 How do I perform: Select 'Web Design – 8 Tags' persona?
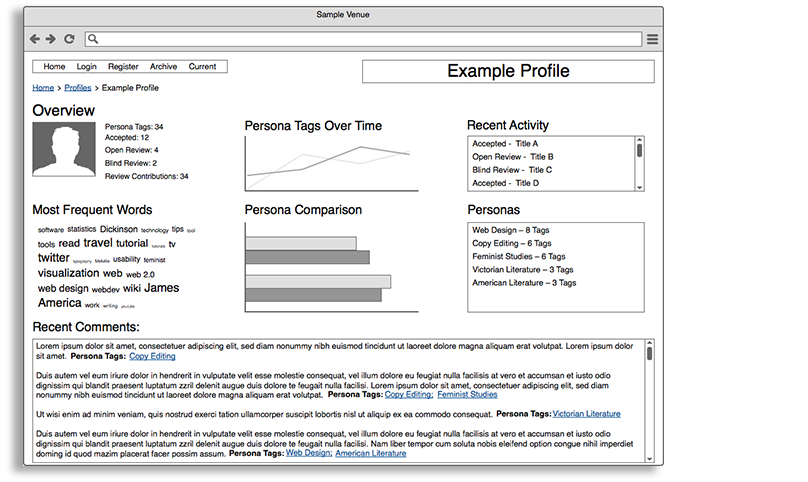pyautogui.click(x=511, y=230)
